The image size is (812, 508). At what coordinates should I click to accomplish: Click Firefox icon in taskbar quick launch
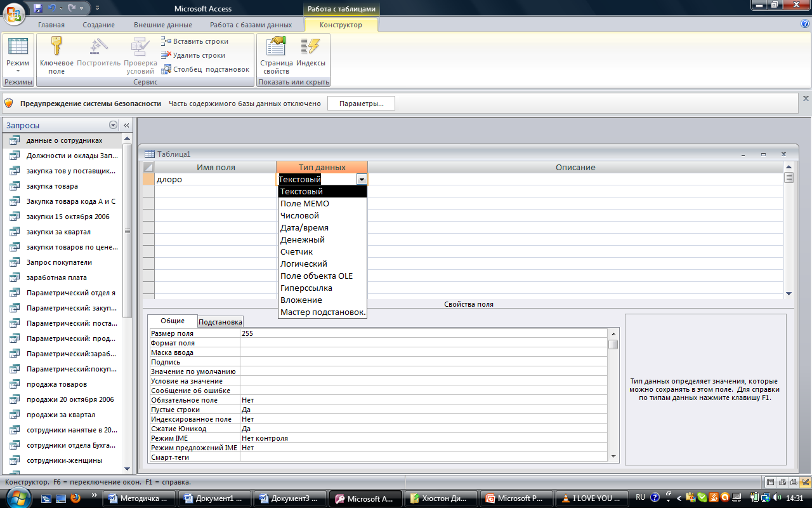coord(75,498)
